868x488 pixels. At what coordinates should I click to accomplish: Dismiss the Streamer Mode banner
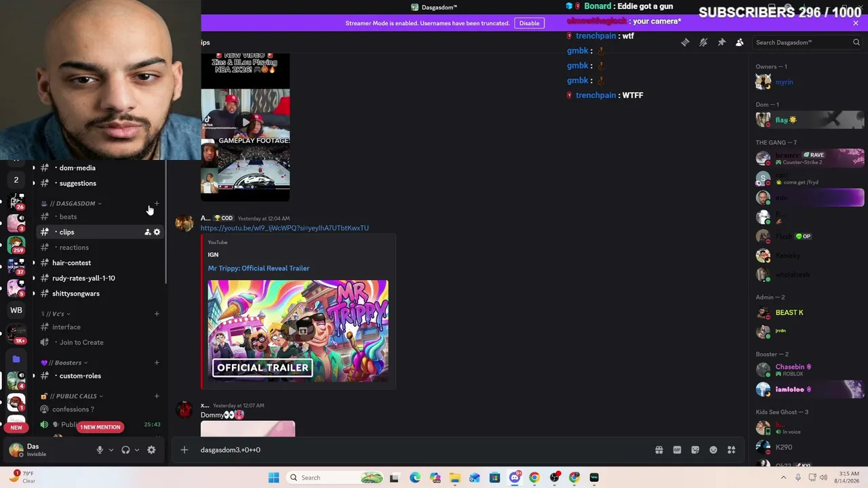856,23
